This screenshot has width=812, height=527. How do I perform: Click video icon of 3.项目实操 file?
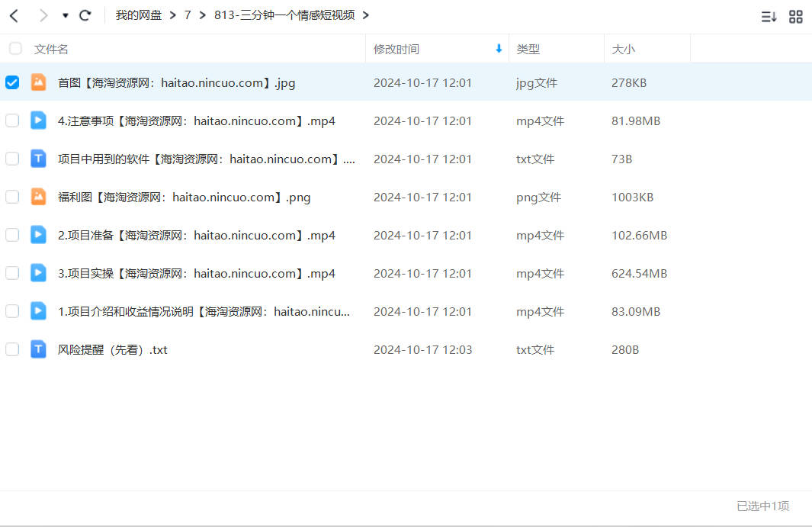[x=38, y=272]
